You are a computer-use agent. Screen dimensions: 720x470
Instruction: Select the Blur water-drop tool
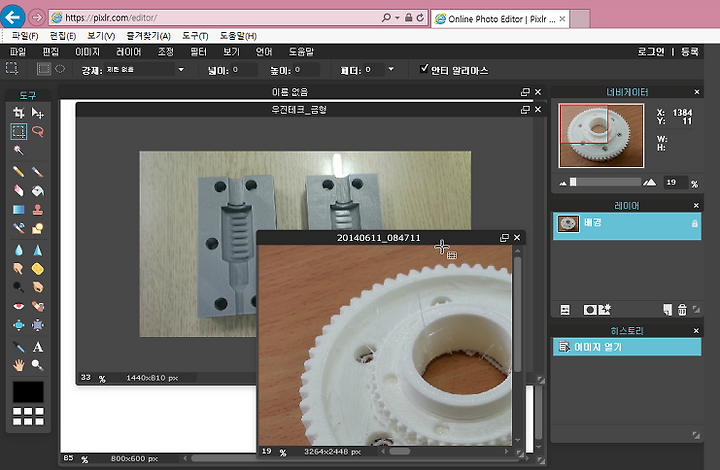click(18, 250)
